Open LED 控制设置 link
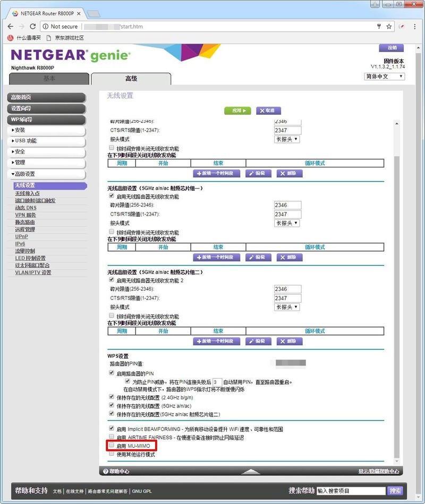The width and height of the screenshot is (425, 504). point(30,258)
